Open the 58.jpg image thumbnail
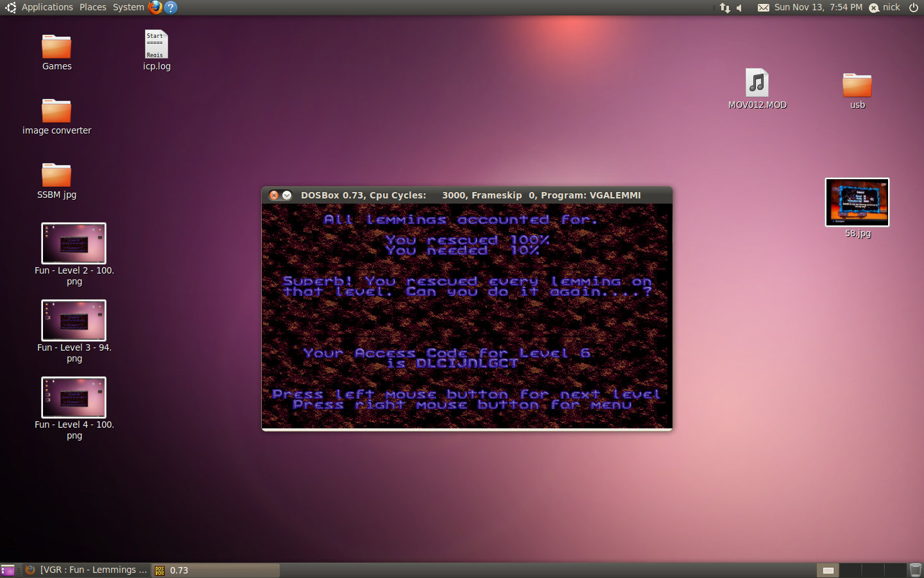This screenshot has height=578, width=924. click(857, 202)
